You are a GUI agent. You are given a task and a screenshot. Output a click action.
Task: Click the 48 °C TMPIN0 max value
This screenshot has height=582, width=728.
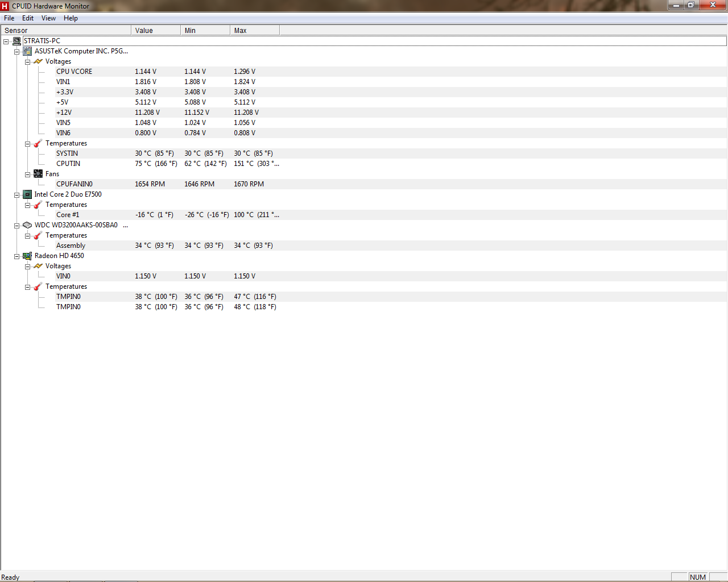(x=255, y=307)
